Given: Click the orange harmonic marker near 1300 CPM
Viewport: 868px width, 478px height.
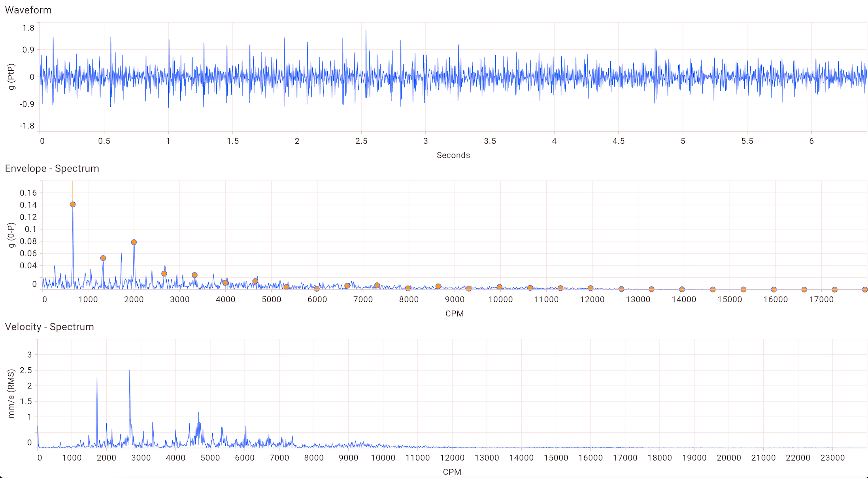Looking at the screenshot, I should point(103,258).
